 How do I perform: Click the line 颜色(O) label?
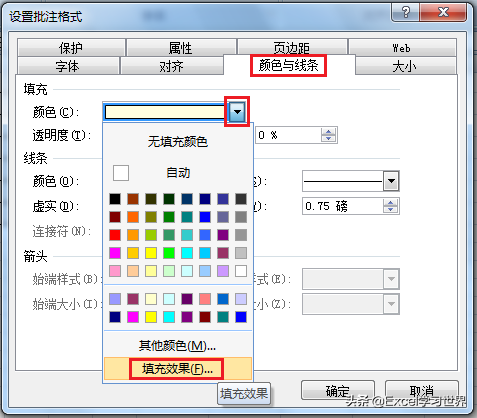pyautogui.click(x=56, y=181)
